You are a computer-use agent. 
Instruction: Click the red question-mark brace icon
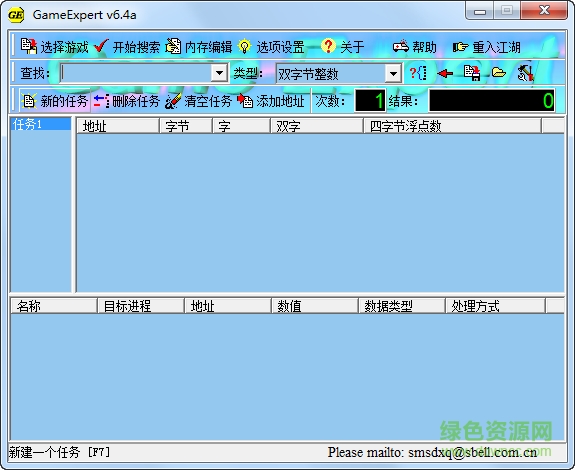(x=418, y=73)
